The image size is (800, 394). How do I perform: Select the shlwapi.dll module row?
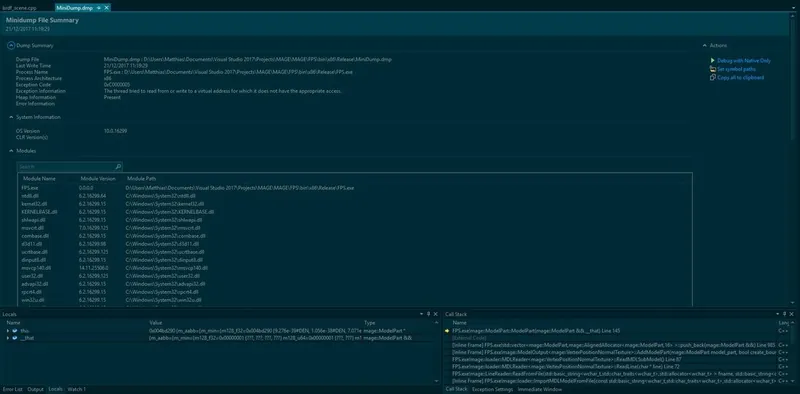click(x=355, y=220)
